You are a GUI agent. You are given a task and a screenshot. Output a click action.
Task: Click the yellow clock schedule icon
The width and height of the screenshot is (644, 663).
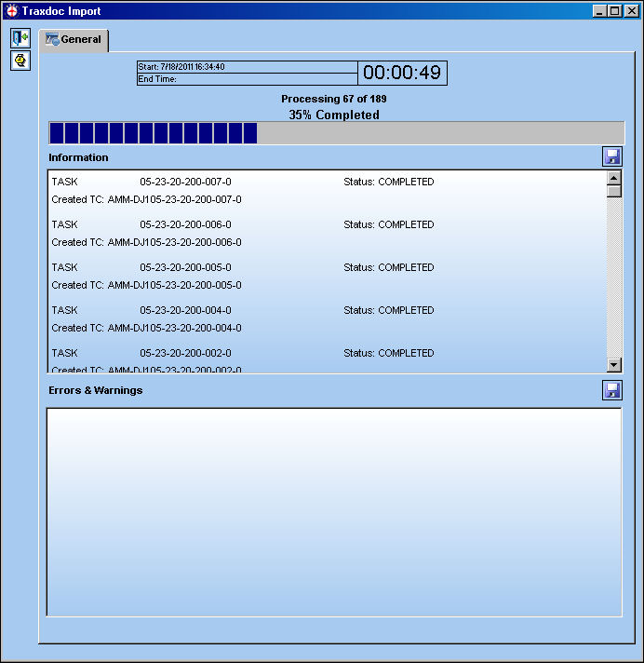click(x=20, y=61)
